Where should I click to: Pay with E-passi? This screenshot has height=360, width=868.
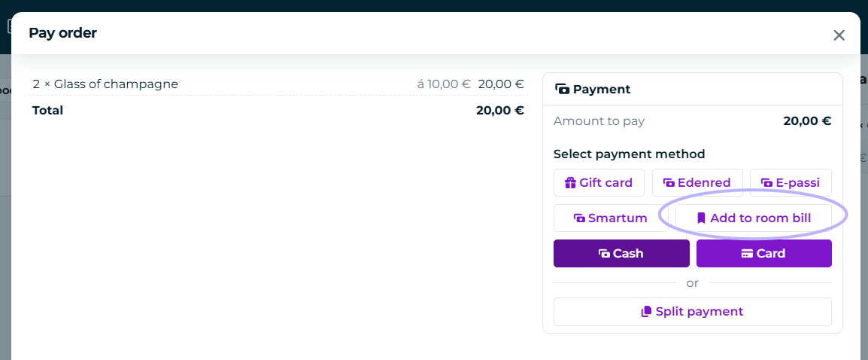(791, 182)
